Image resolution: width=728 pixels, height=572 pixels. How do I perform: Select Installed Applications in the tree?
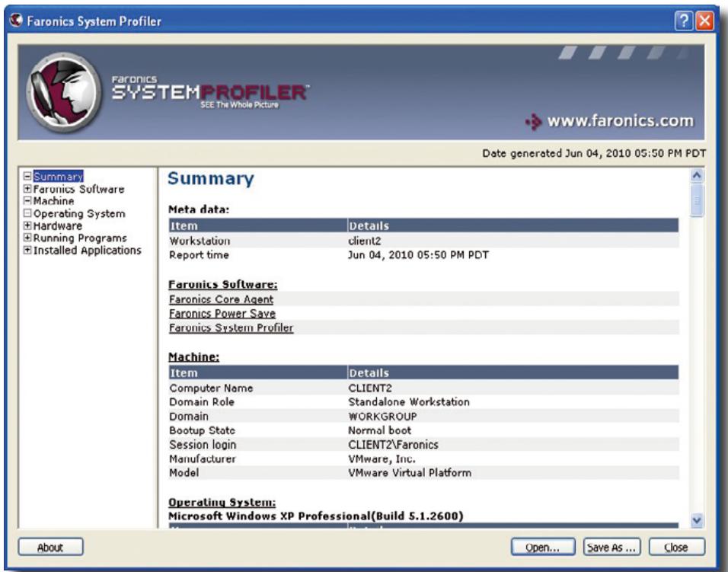click(x=88, y=251)
